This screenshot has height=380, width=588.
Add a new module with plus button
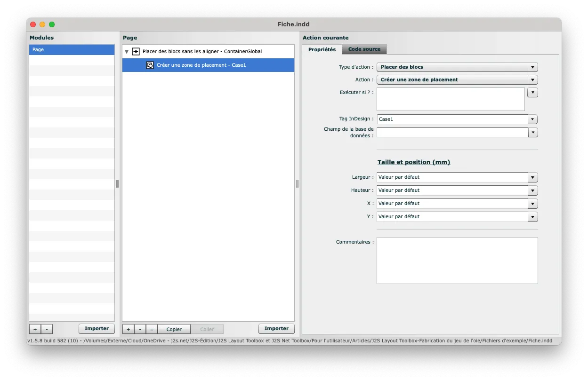(x=35, y=329)
